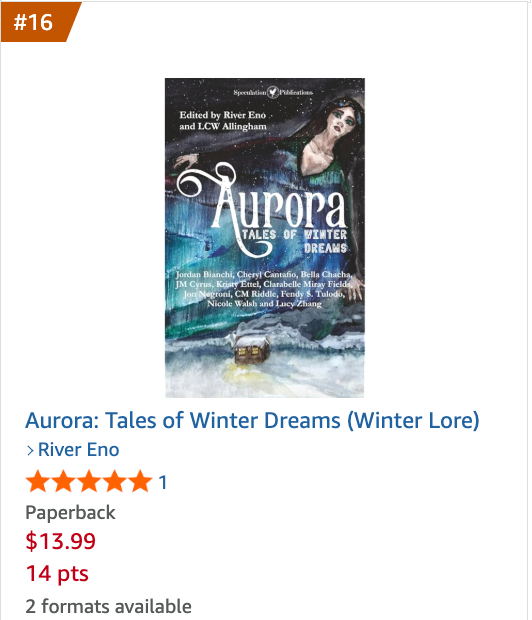Click the snowy cabin illustration on cover
532x620 pixels.
coord(252,349)
